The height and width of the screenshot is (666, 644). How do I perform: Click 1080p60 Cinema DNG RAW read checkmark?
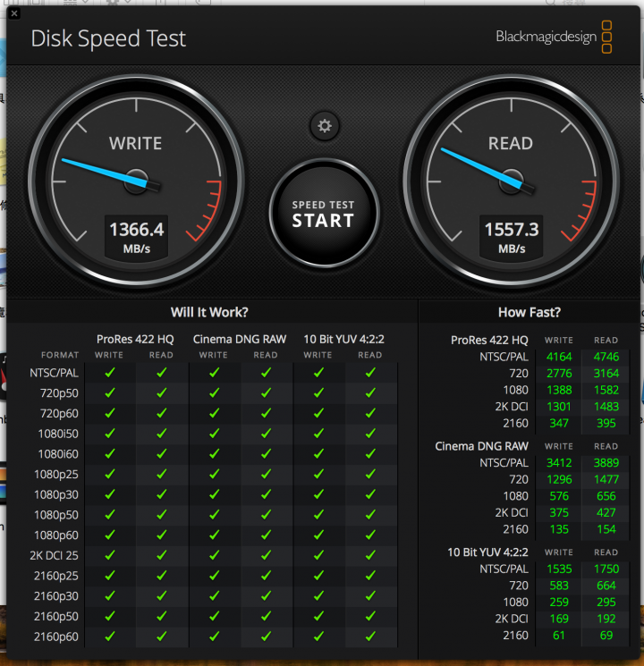267,535
